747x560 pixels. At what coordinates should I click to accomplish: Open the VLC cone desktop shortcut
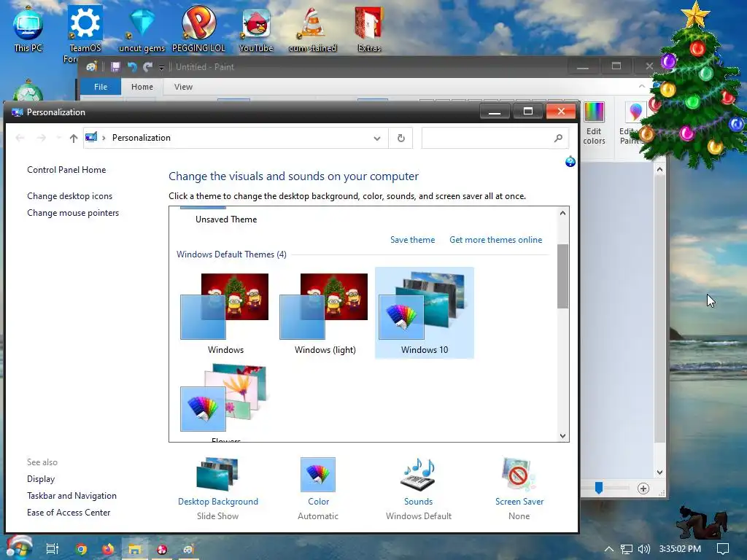pyautogui.click(x=312, y=29)
